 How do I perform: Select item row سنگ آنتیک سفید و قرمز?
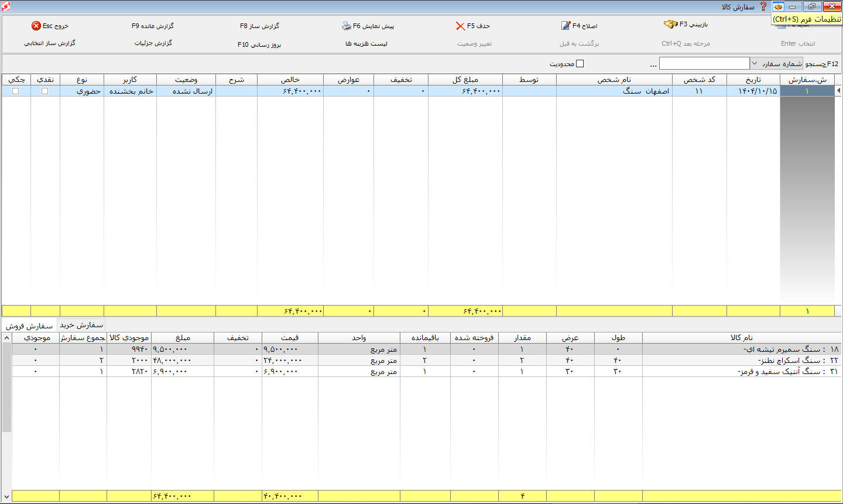[426, 371]
